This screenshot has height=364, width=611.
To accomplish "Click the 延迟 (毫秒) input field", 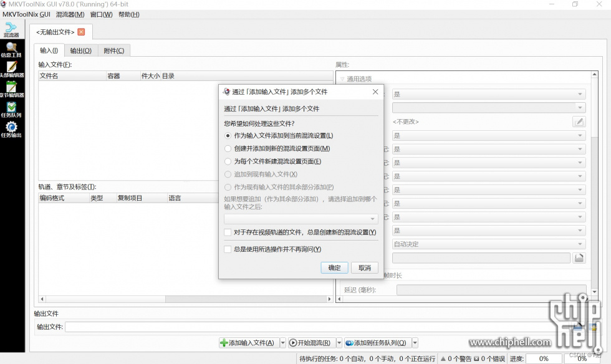I will 491,290.
